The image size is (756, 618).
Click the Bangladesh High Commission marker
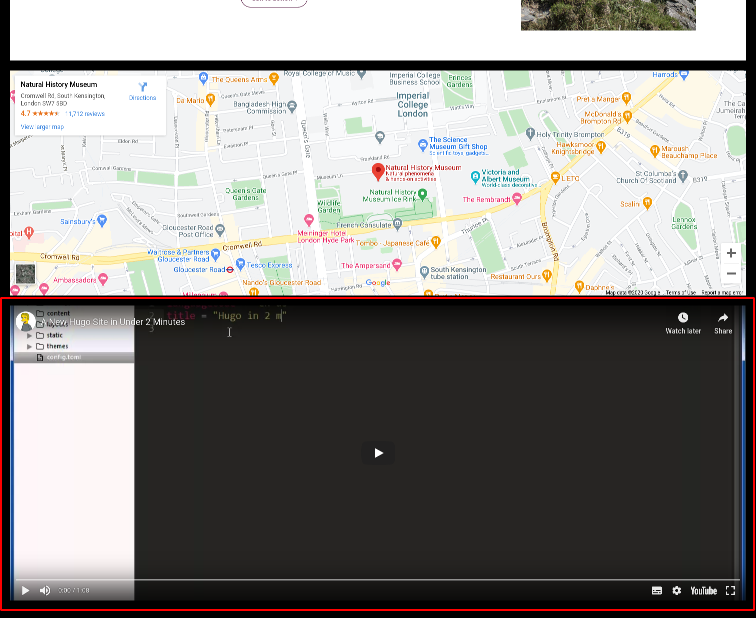pyautogui.click(x=292, y=105)
